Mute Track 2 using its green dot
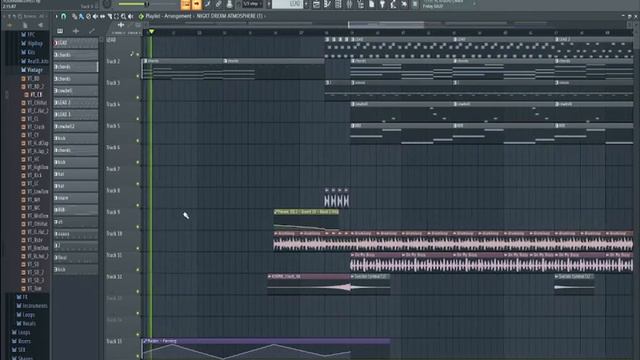Screen dimensions: 640x360 tap(138, 76)
